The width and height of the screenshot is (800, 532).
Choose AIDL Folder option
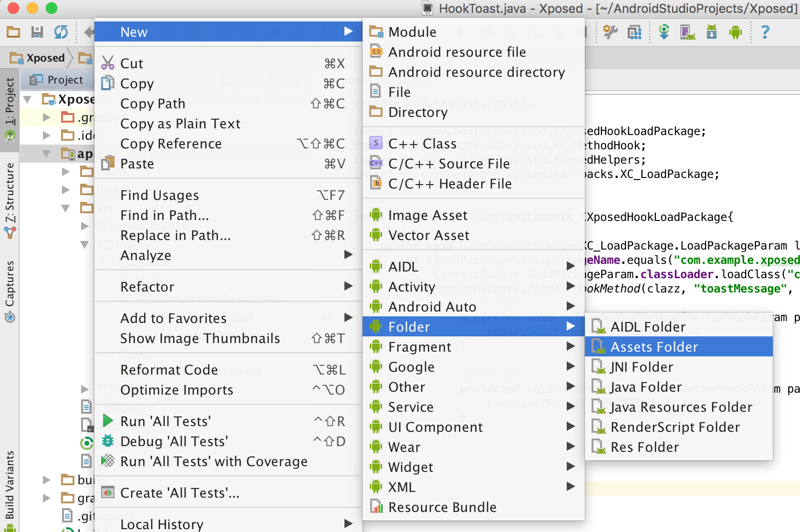click(x=679, y=327)
